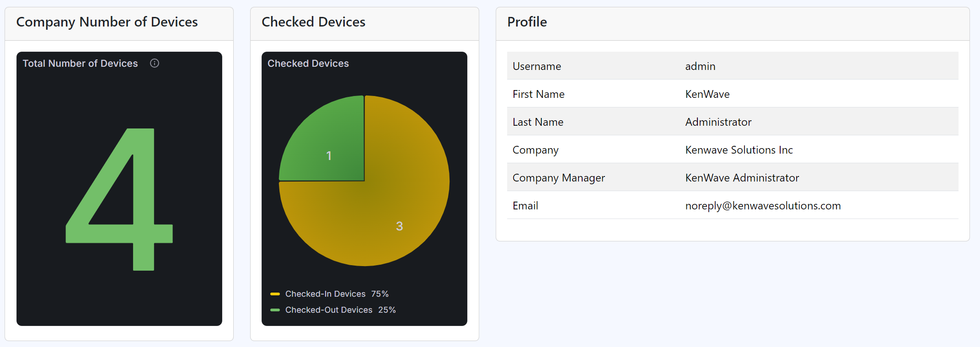Toggle the Checked-In Devices legend label
The image size is (980, 347).
(x=325, y=294)
